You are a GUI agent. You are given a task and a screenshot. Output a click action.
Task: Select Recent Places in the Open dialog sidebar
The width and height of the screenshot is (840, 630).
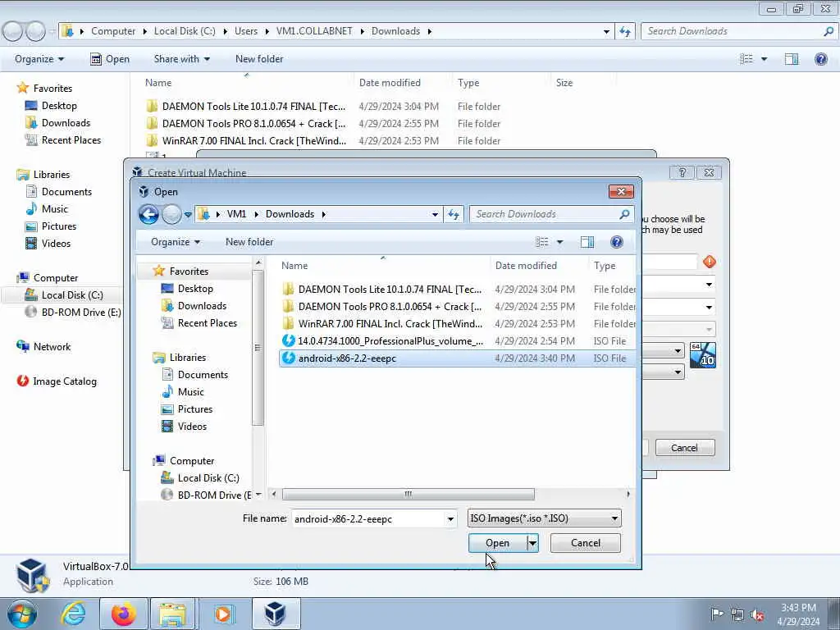click(199, 323)
